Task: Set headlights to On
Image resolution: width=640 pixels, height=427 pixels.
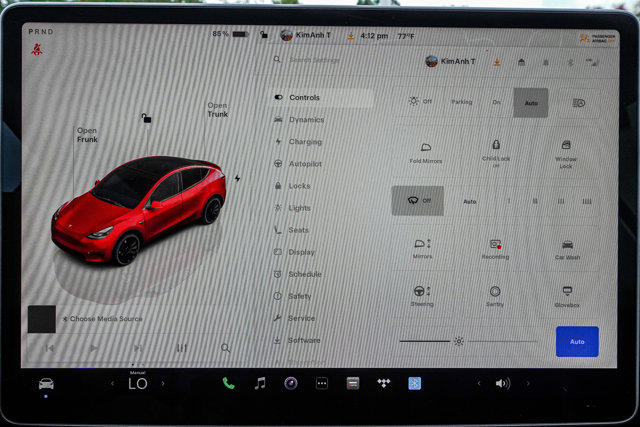Action: pos(496,102)
